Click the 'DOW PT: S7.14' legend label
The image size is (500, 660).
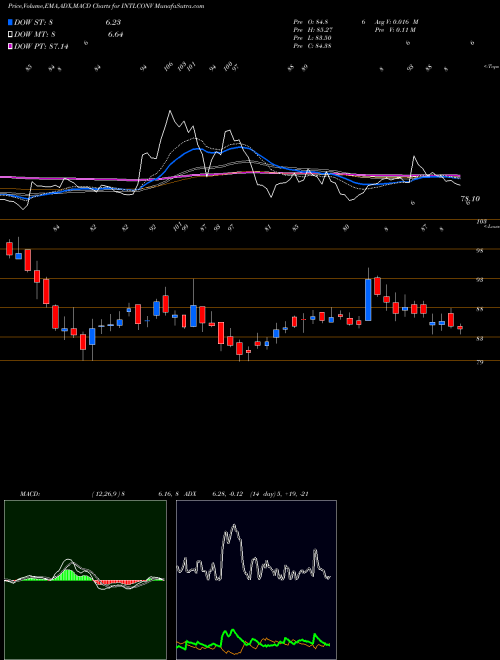click(x=41, y=46)
